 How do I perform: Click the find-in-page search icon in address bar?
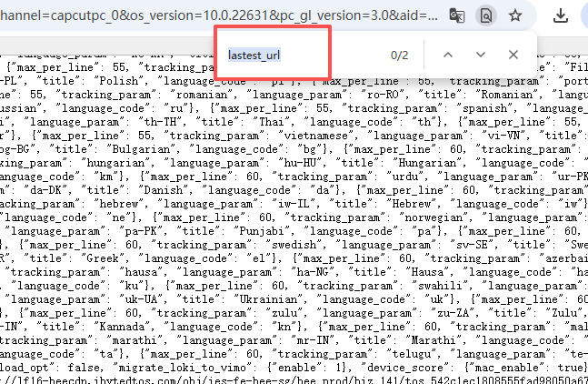pos(486,15)
